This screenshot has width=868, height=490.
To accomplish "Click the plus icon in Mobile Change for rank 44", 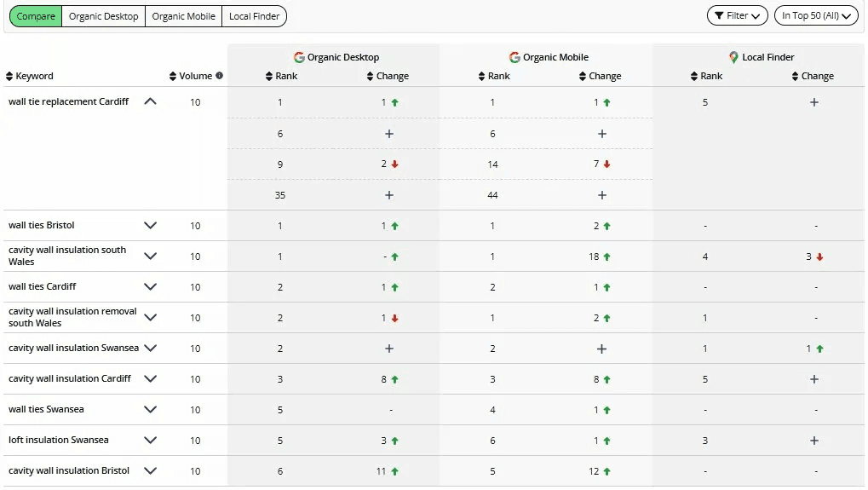I will pos(601,195).
